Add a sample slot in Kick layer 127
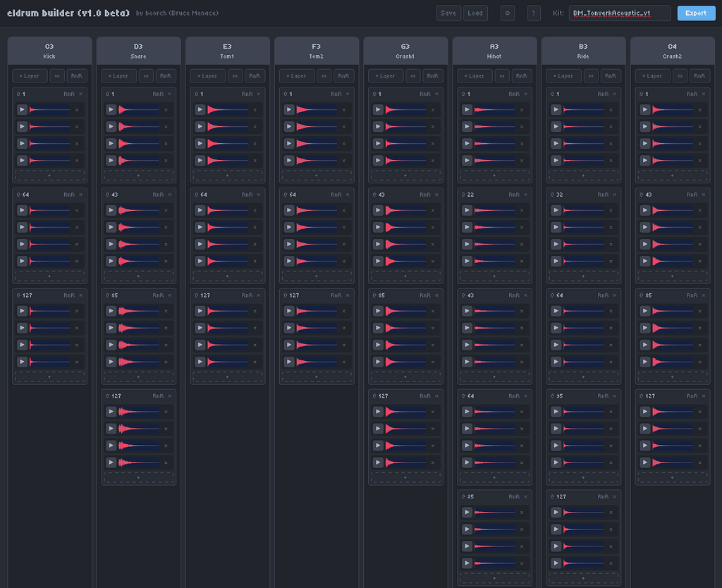722x588 pixels. tap(50, 377)
